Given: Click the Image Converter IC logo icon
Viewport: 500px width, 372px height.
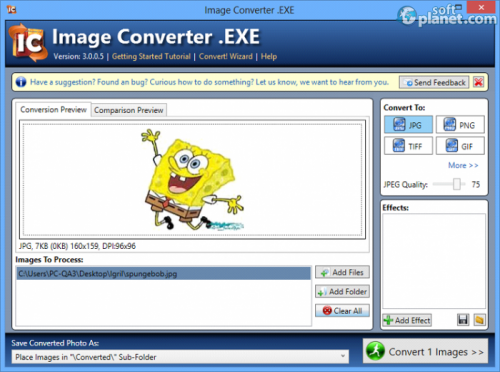Looking at the screenshot, I should (28, 42).
